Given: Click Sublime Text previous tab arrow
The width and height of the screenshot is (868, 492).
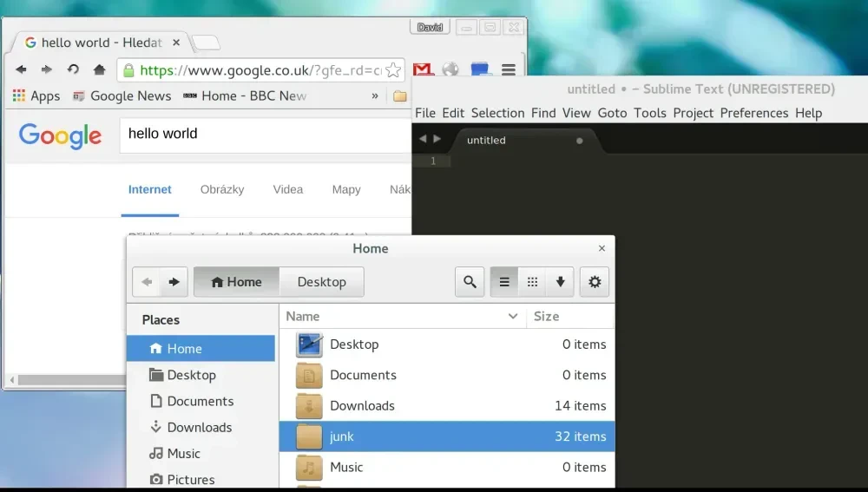Looking at the screenshot, I should 423,139.
